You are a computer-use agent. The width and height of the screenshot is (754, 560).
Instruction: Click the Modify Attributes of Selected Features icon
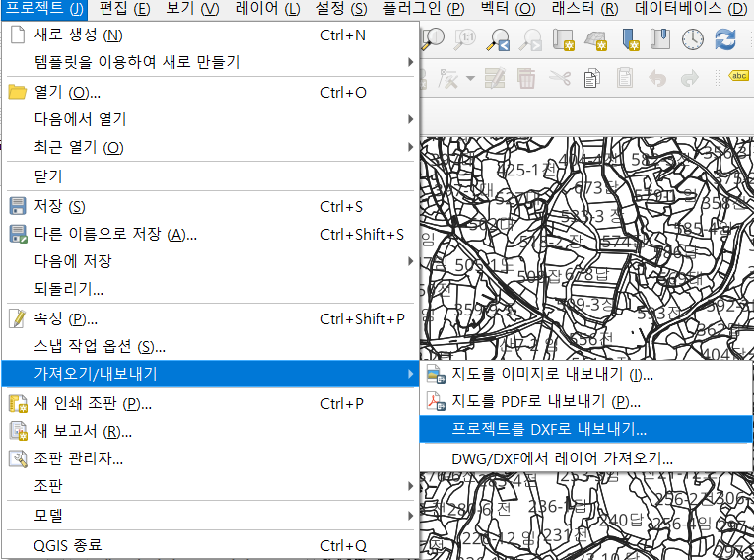click(x=495, y=78)
